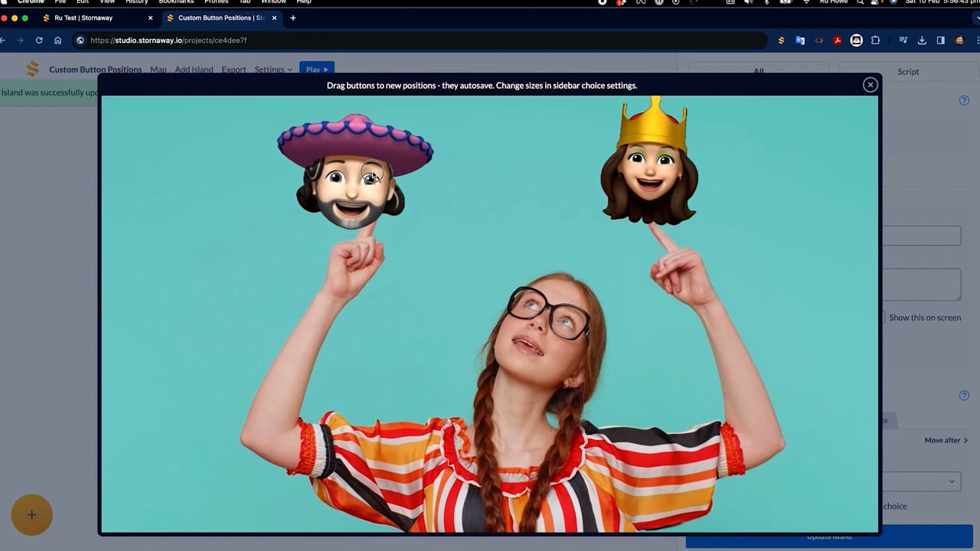
Task: Click the upper help question icon
Action: coord(964,100)
